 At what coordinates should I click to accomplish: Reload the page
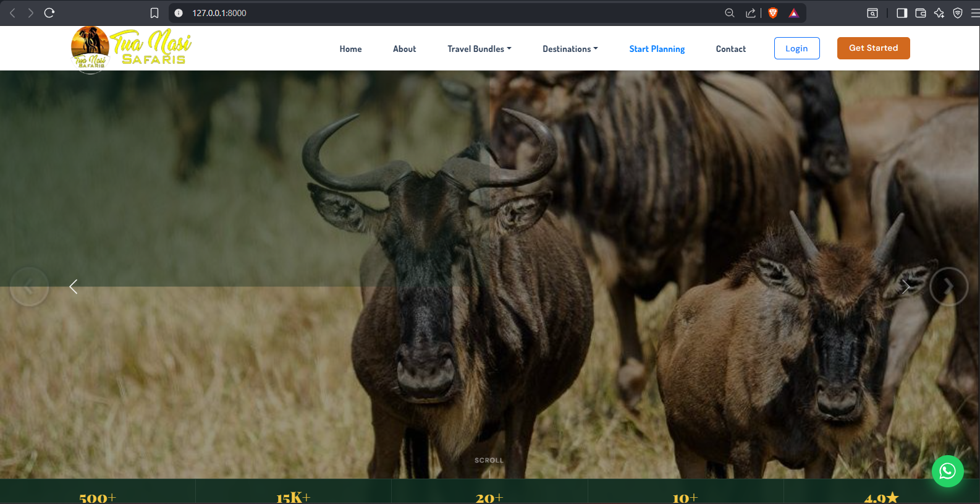pos(49,13)
